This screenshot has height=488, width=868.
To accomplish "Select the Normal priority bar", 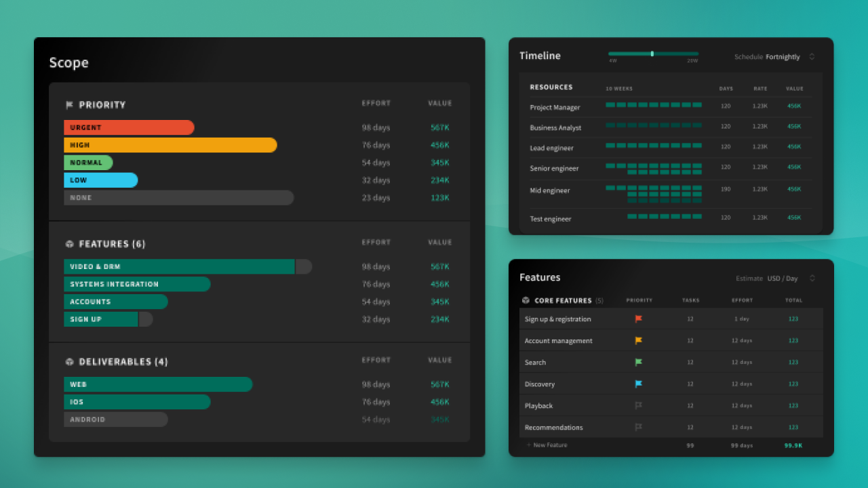I will pos(88,163).
